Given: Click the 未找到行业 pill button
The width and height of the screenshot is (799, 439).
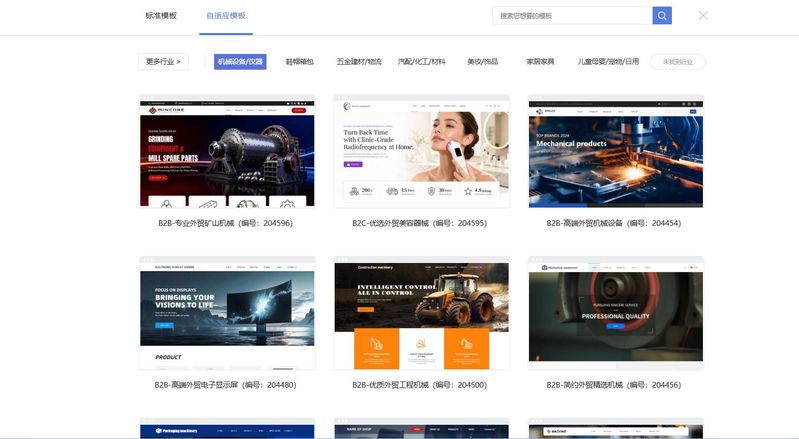Looking at the screenshot, I should coord(678,62).
